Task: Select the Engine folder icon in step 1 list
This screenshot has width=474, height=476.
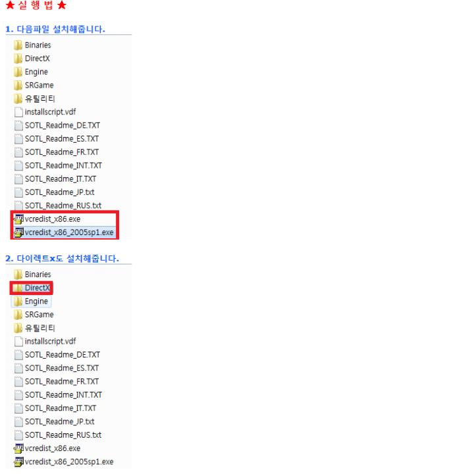Action: coord(18,72)
